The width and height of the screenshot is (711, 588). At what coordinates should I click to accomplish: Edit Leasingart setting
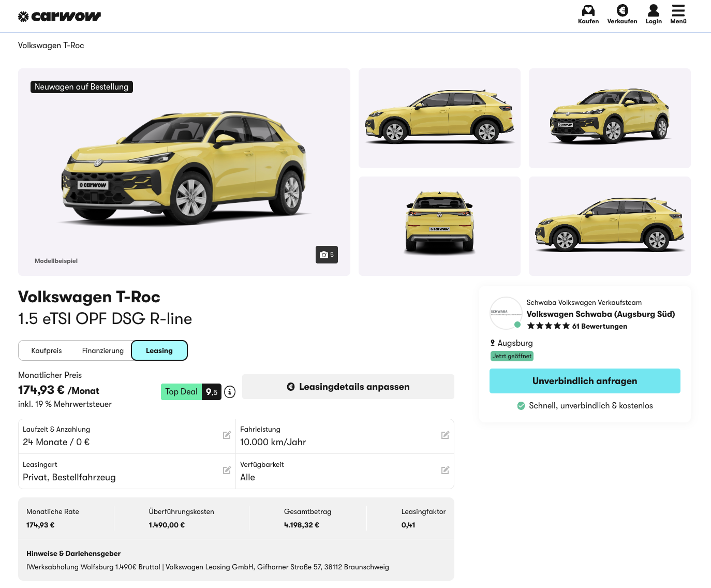227,471
